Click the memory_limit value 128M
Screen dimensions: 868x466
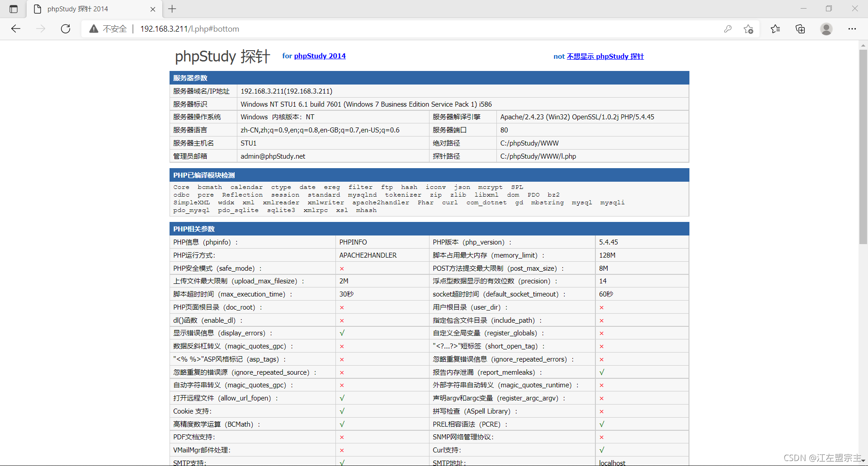(x=607, y=255)
